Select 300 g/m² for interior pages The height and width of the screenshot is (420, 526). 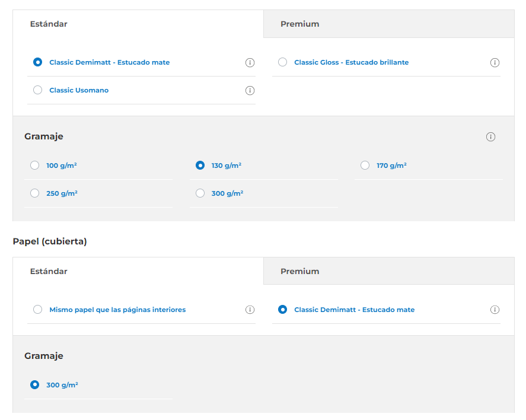[x=200, y=193]
